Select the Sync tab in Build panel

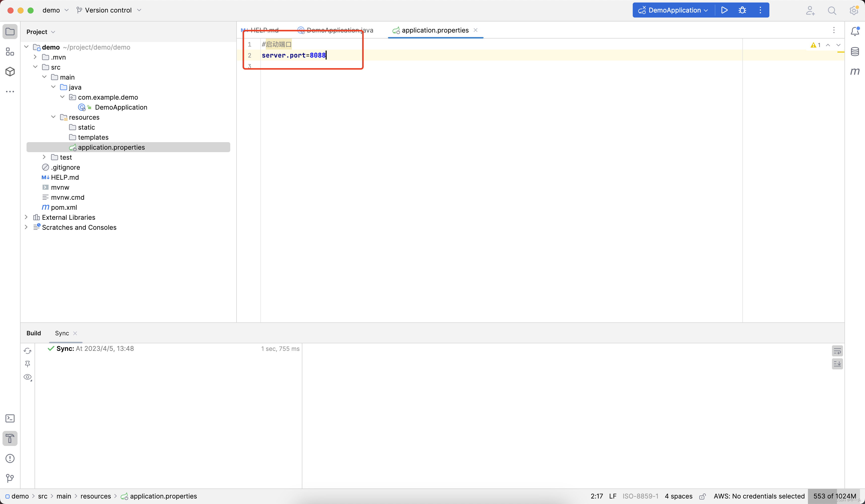pos(62,333)
